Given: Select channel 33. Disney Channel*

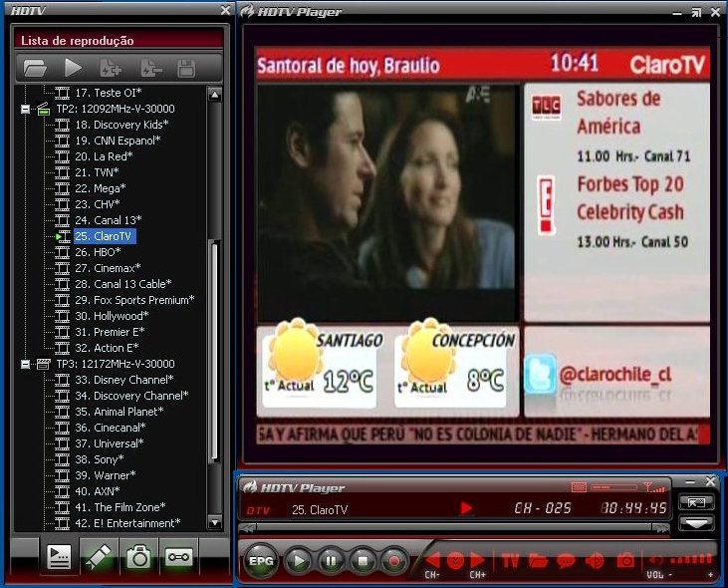Looking at the screenshot, I should click(x=123, y=380).
